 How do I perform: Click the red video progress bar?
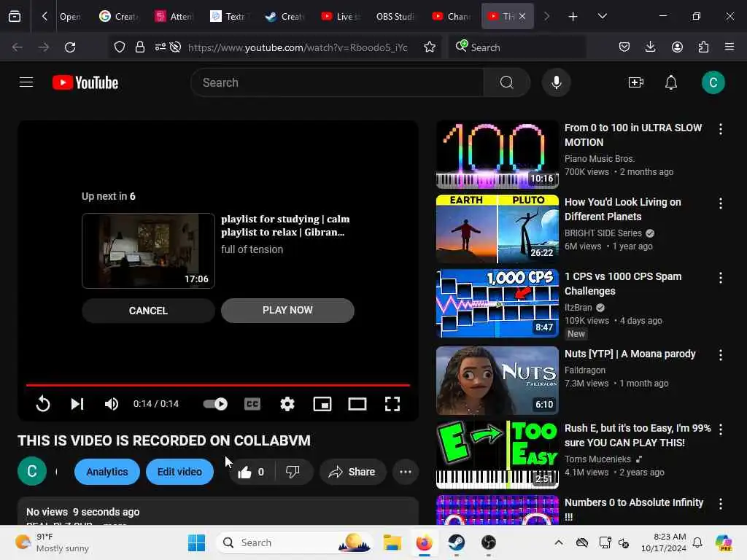pyautogui.click(x=217, y=385)
